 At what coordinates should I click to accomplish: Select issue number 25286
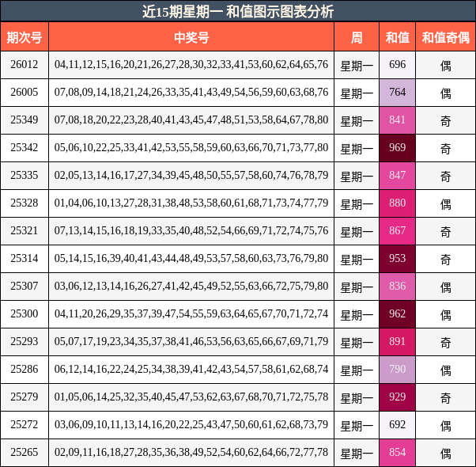(x=25, y=369)
